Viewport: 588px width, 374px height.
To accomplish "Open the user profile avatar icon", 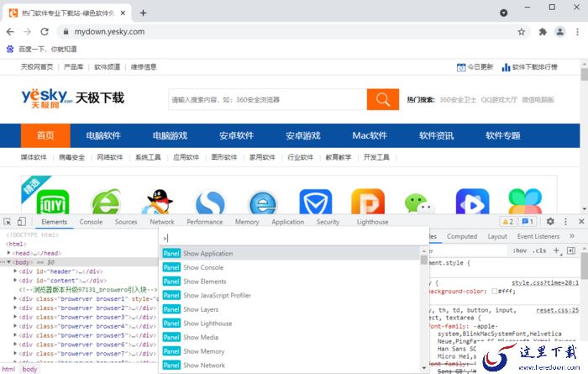I will pos(560,32).
